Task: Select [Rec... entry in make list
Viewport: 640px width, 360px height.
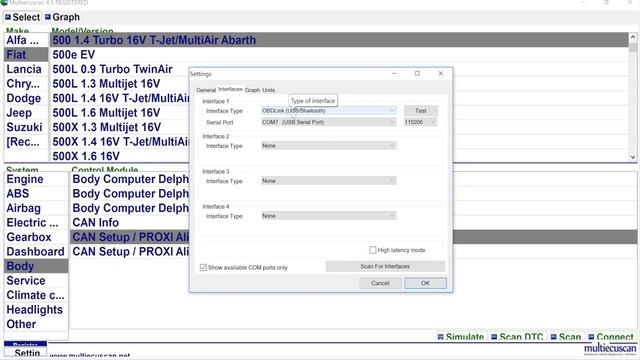Action: click(26, 142)
